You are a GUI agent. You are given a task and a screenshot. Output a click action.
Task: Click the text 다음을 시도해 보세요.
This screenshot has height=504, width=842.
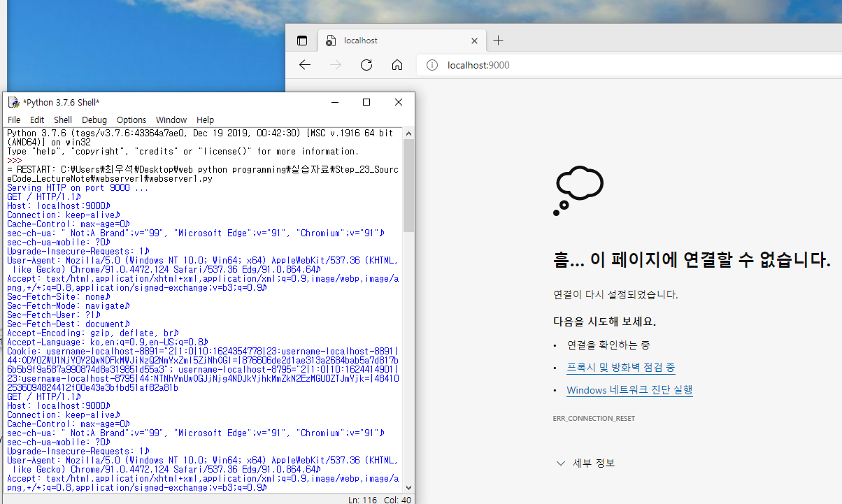point(604,322)
